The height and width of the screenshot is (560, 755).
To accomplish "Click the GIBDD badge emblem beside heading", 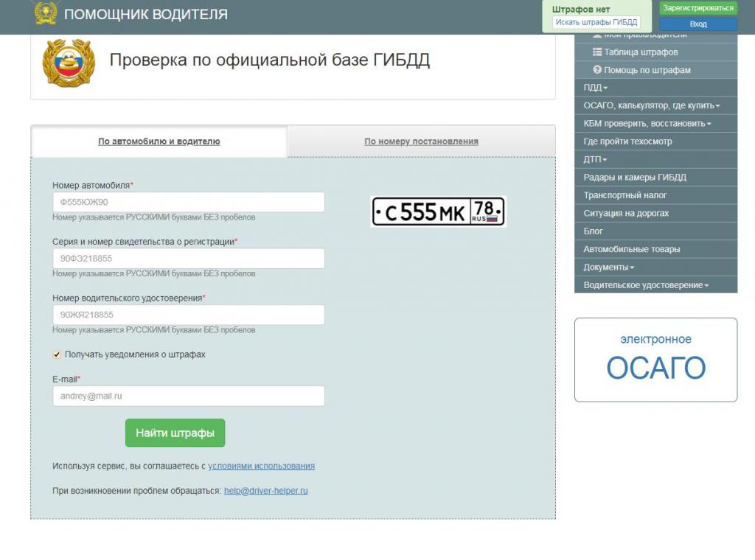I will pos(69,63).
